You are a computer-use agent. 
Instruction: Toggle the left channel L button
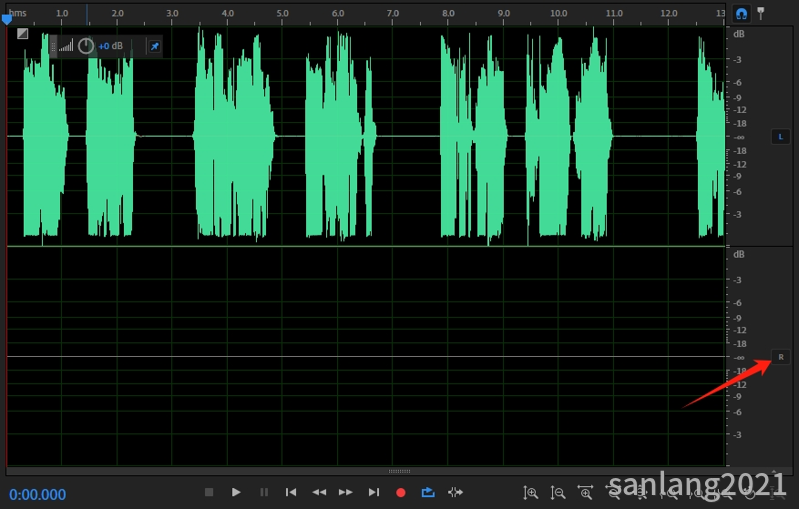781,136
